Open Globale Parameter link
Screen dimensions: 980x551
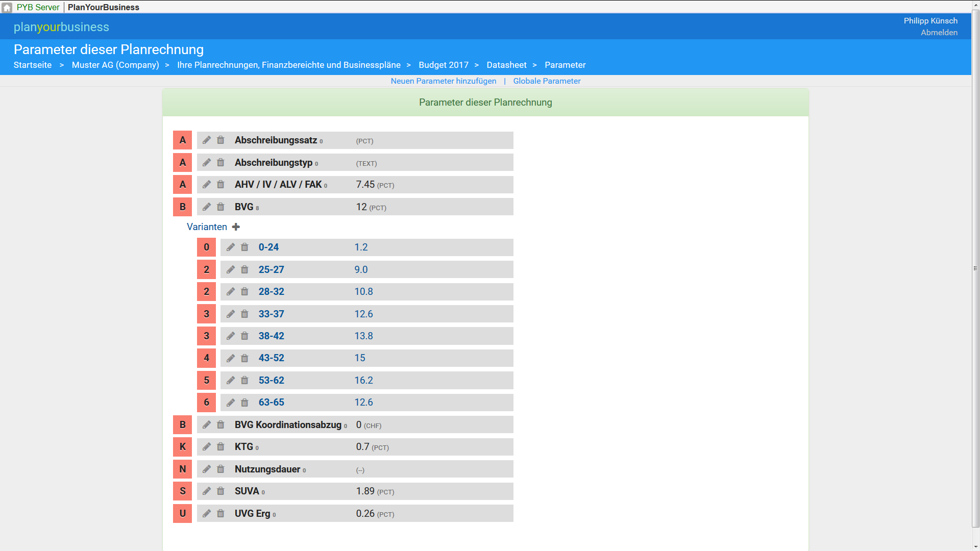[x=547, y=81]
